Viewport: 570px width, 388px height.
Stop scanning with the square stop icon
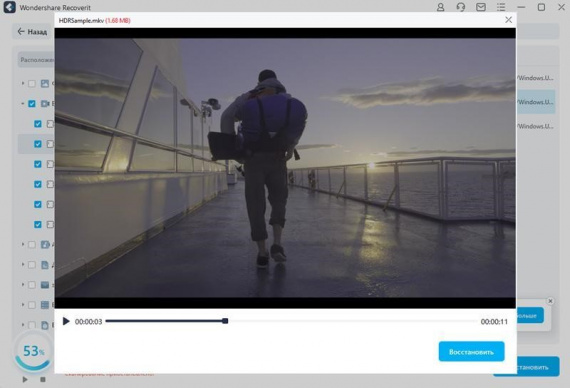click(43, 379)
